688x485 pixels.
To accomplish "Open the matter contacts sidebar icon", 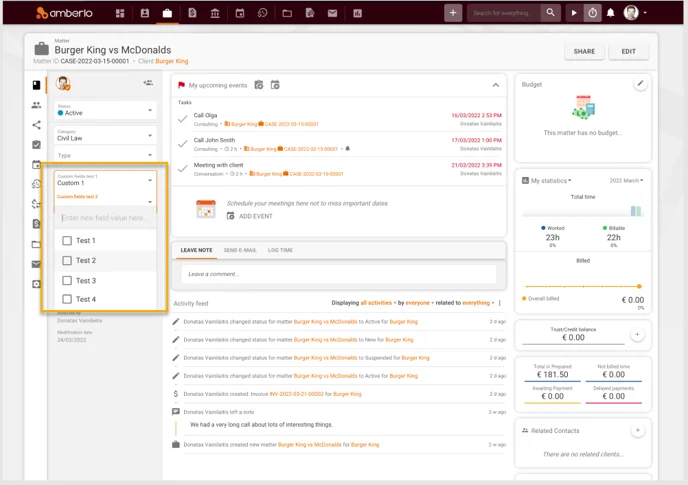I will [x=36, y=105].
